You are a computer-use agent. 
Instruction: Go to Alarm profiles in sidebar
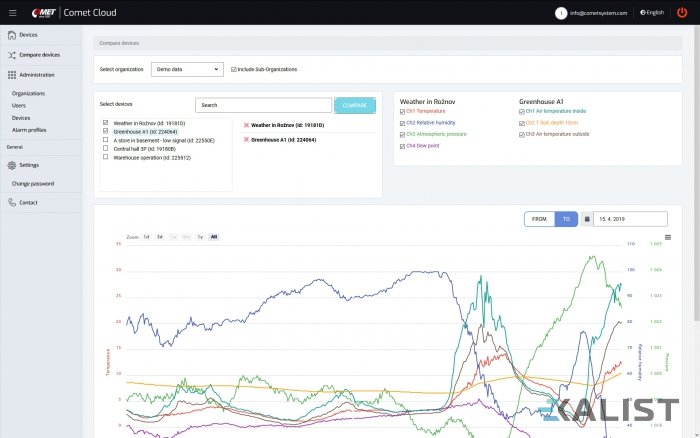[29, 129]
